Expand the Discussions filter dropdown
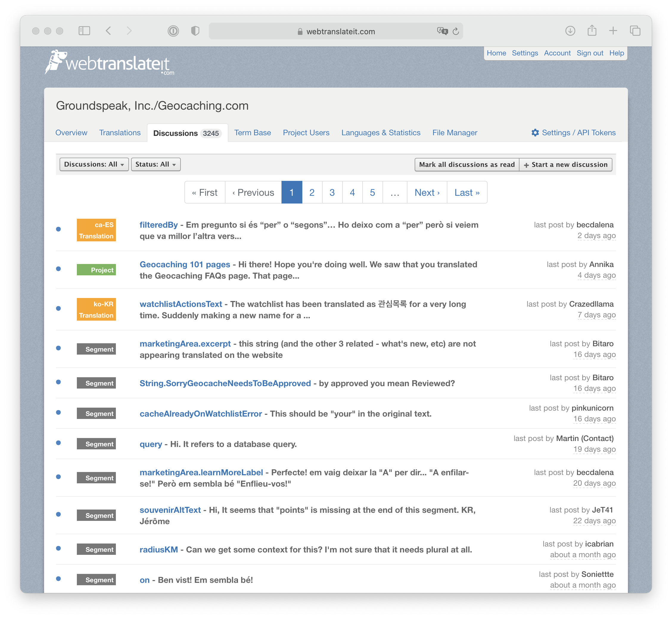672x618 pixels. coord(93,164)
